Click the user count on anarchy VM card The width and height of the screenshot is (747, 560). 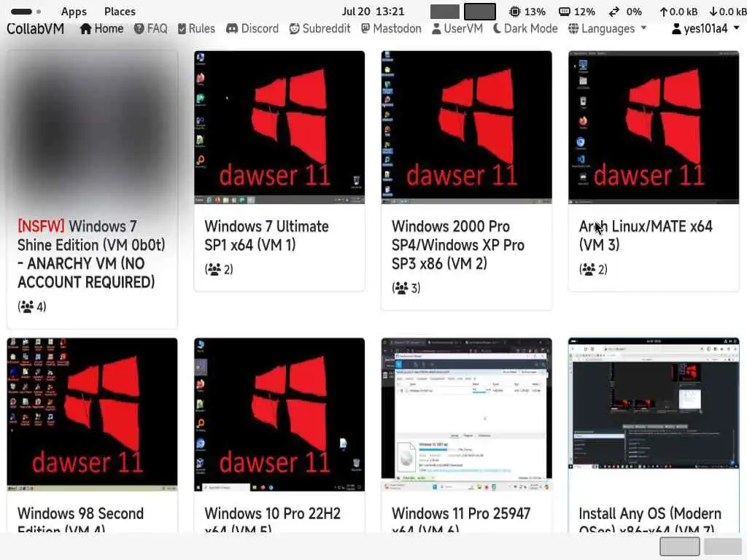point(32,307)
